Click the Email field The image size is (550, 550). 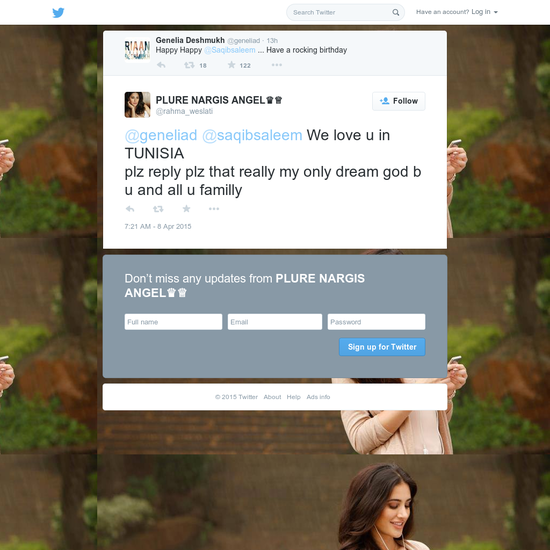(x=275, y=322)
